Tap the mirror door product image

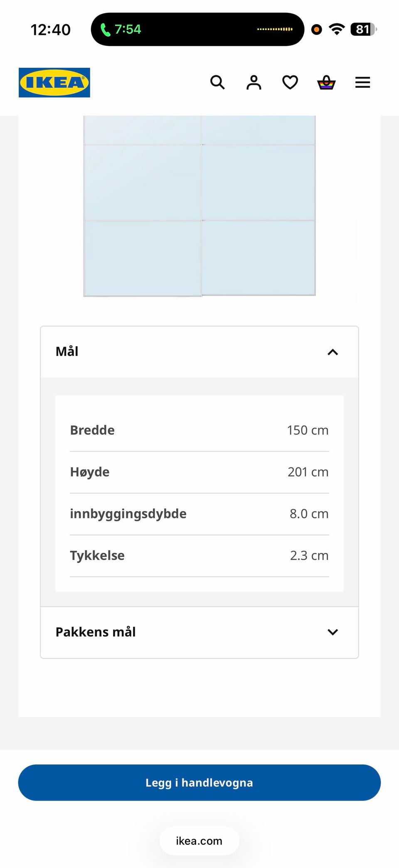point(199,206)
